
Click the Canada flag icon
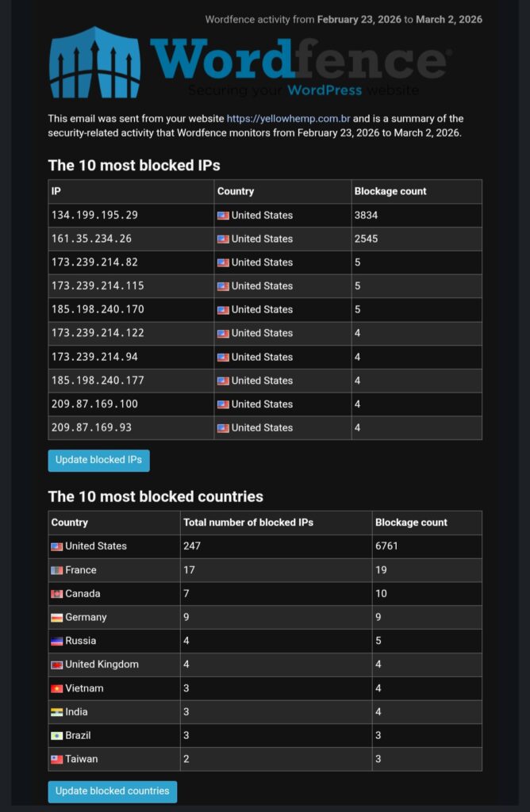coord(56,594)
